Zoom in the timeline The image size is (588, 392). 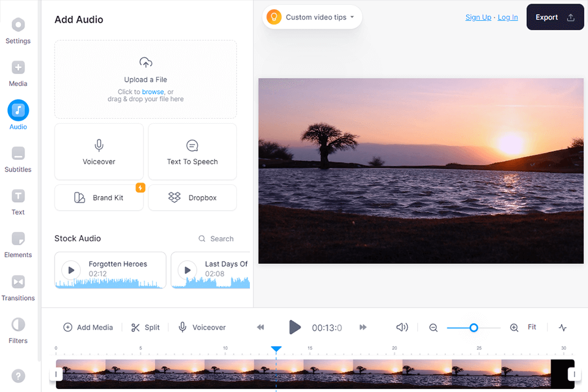[514, 328]
